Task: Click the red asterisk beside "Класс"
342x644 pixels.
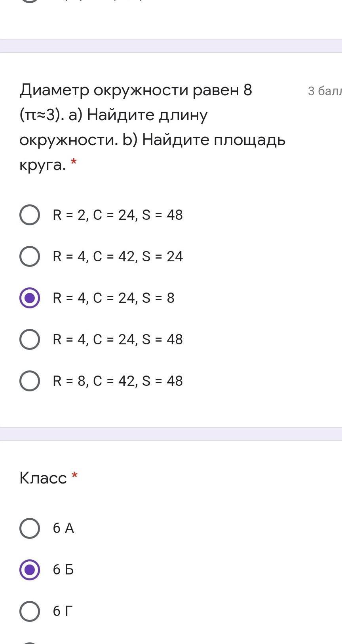Action: [74, 476]
